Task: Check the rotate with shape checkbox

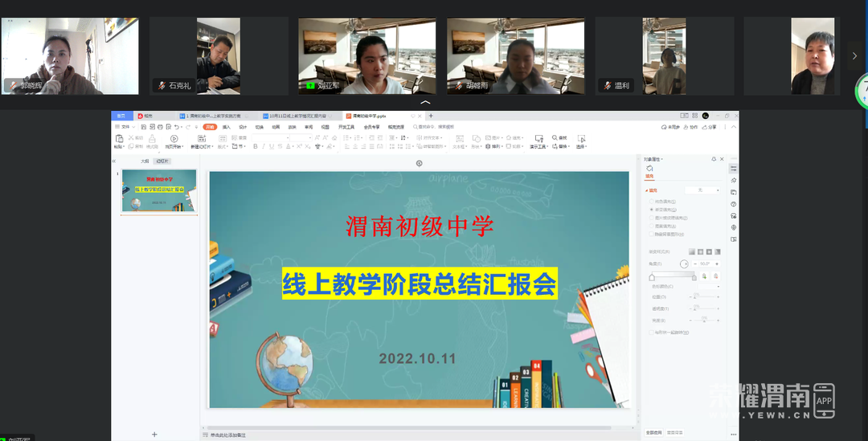Action: click(652, 332)
